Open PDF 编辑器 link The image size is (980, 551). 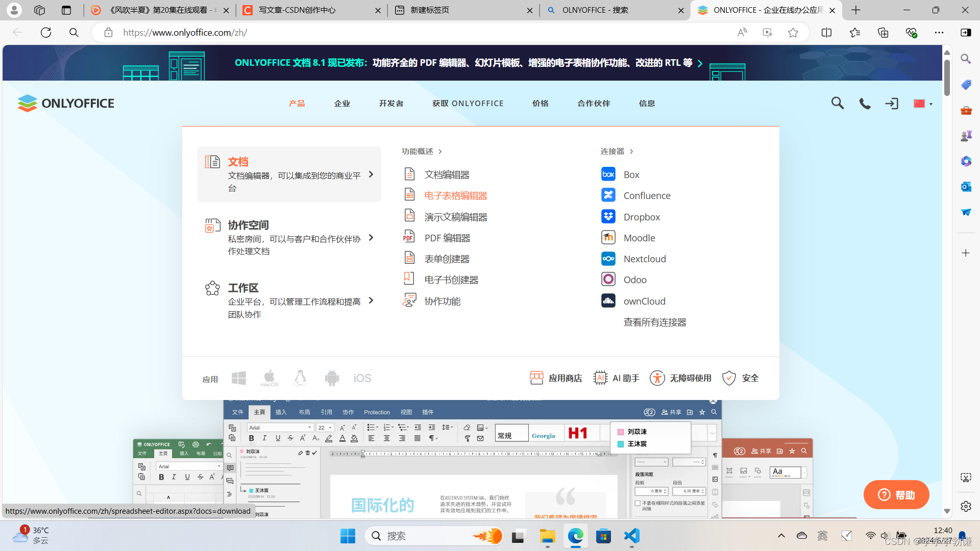coord(448,238)
